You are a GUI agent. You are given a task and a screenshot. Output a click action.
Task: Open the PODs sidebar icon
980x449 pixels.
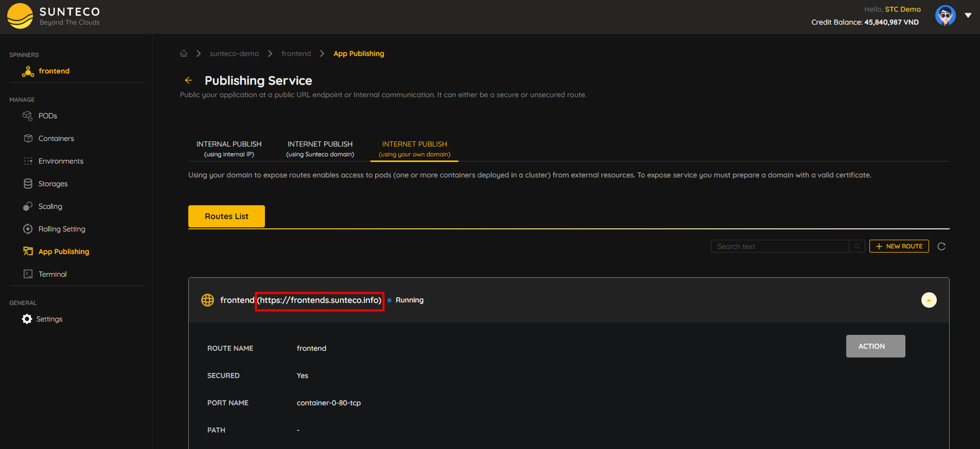point(27,116)
